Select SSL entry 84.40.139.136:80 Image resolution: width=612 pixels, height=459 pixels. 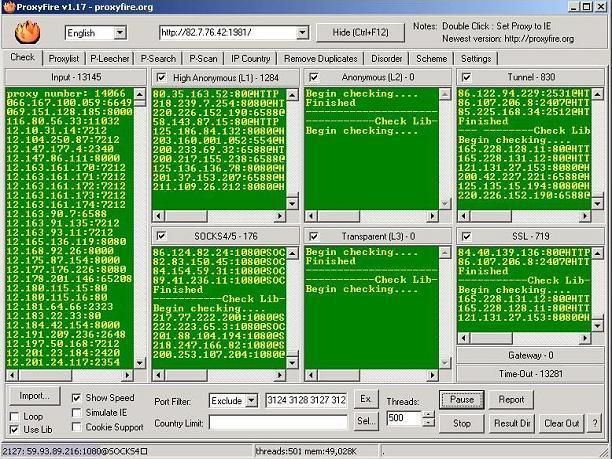pyautogui.click(x=524, y=252)
